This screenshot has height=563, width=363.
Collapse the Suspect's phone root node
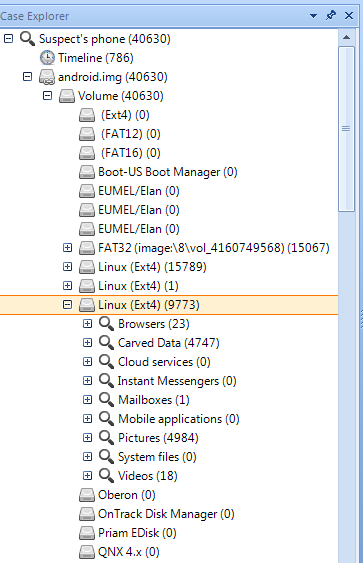click(8, 38)
